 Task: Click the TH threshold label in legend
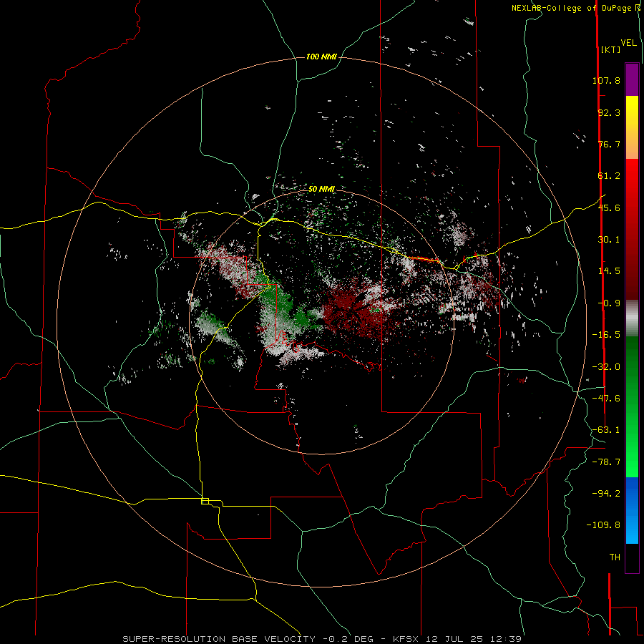pyautogui.click(x=615, y=557)
